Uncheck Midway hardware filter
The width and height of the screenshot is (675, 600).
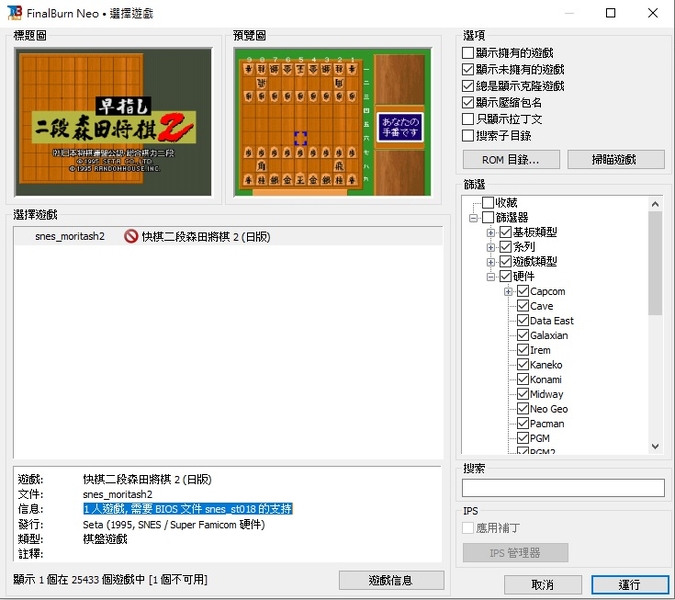(523, 393)
